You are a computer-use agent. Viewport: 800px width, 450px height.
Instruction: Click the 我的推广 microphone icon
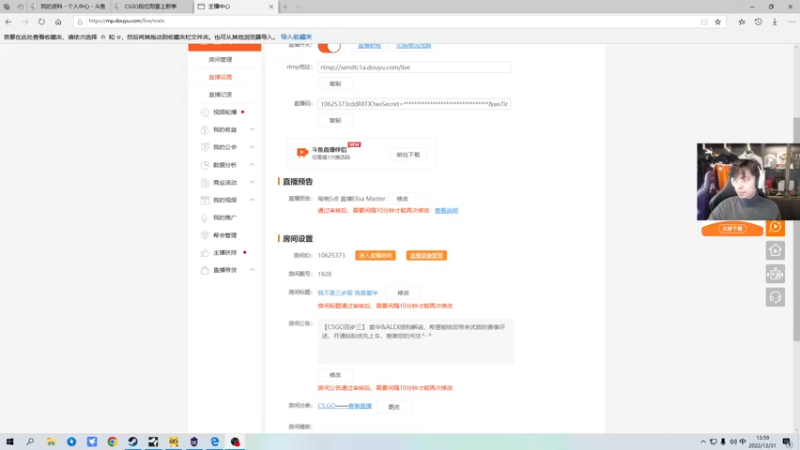(205, 217)
